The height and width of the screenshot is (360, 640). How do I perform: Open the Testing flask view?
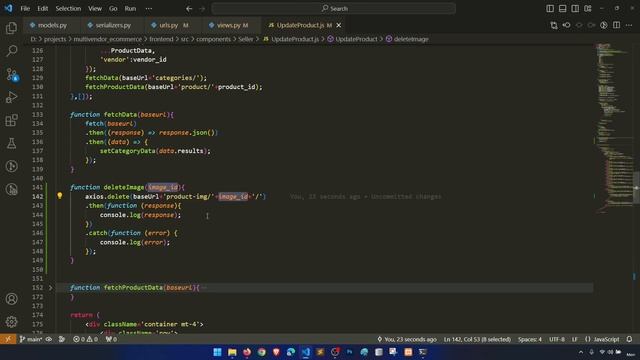pos(11,143)
